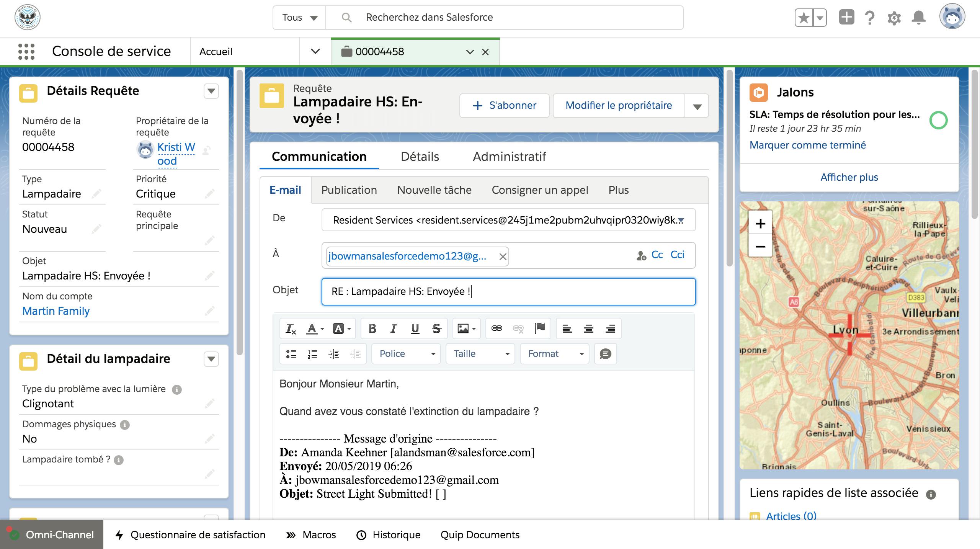980x549 pixels.
Task: Zoom out on the Lyon map
Action: click(760, 246)
